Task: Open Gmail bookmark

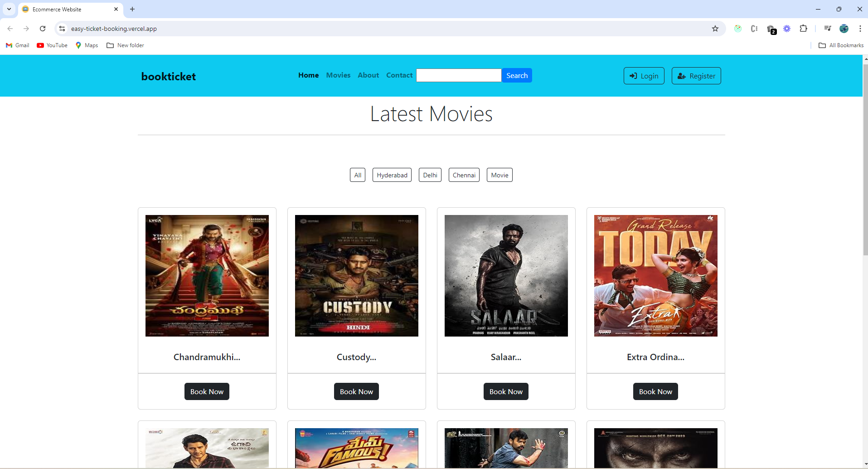Action: (18, 45)
